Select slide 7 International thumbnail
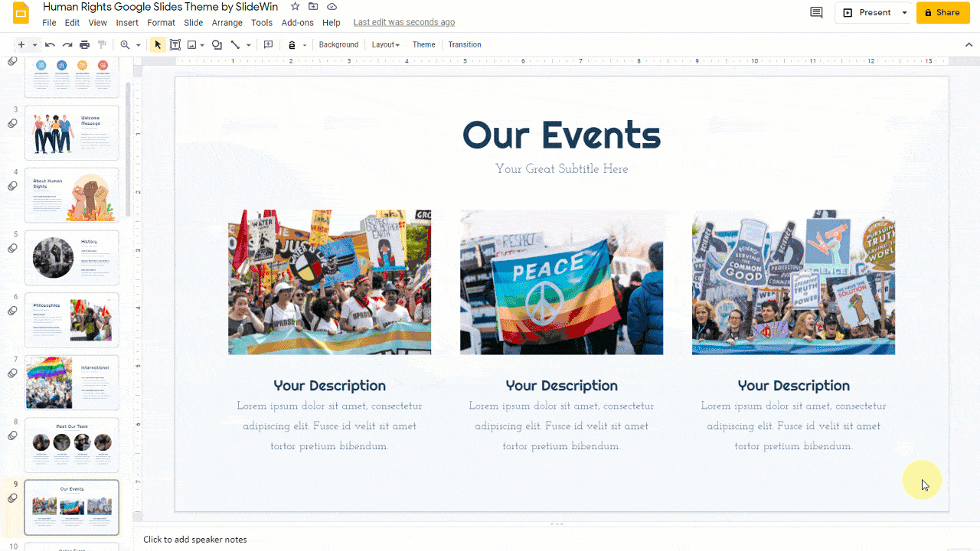The image size is (980, 551). point(72,383)
